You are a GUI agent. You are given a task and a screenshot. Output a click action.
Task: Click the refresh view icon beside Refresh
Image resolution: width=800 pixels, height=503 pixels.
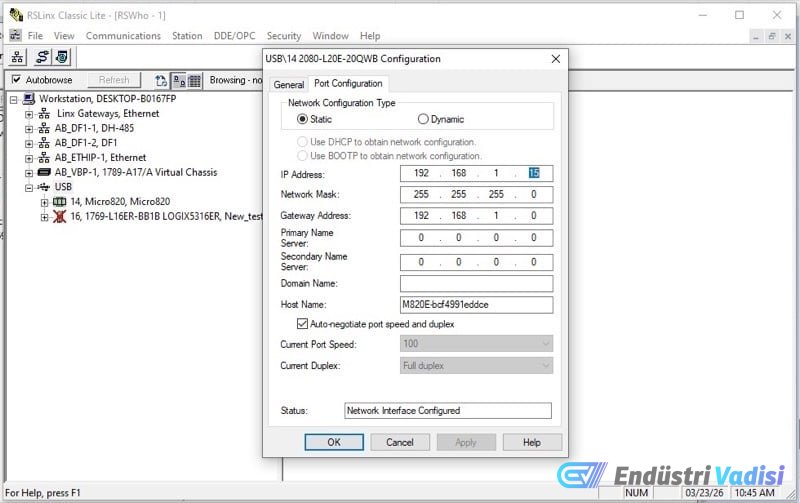[161, 81]
